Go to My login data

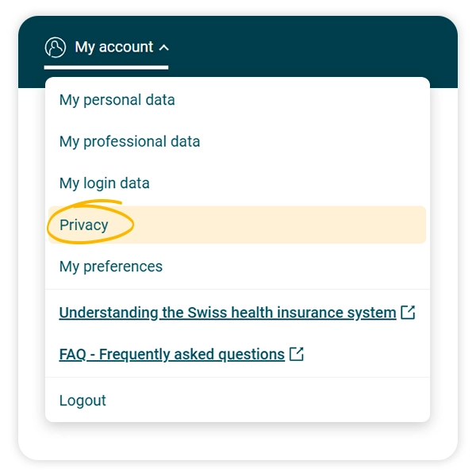pyautogui.click(x=104, y=183)
